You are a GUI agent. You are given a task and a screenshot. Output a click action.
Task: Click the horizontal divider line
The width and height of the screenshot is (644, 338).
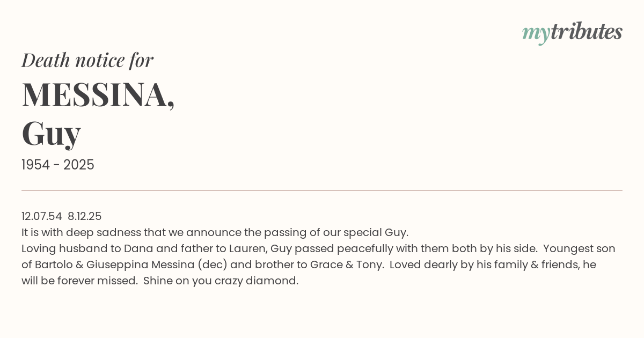point(322,190)
